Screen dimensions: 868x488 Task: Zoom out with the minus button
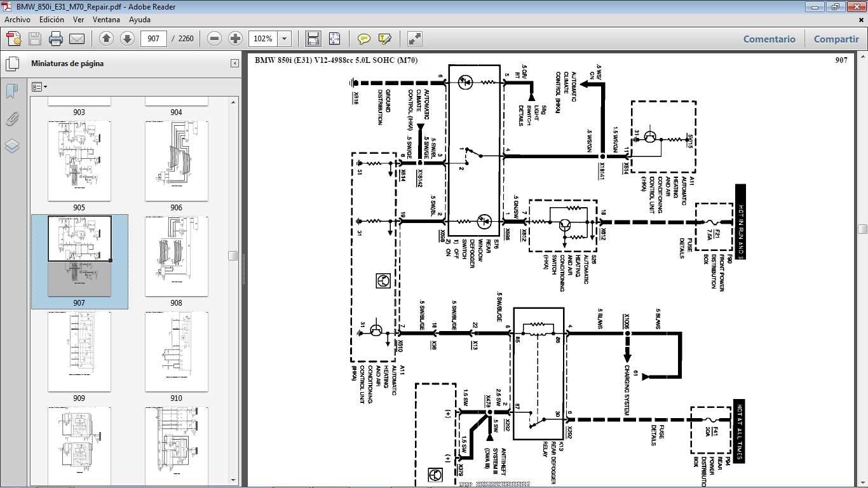pyautogui.click(x=215, y=39)
